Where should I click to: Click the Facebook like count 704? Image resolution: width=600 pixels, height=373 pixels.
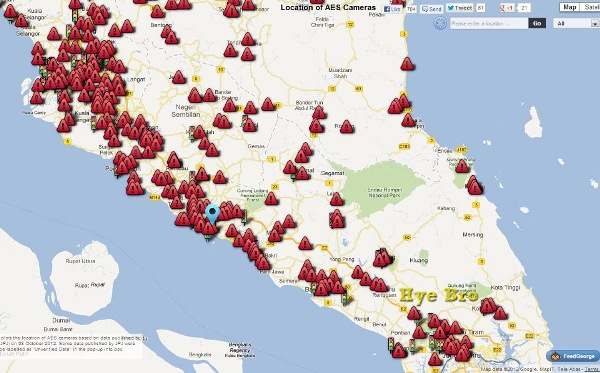point(411,9)
